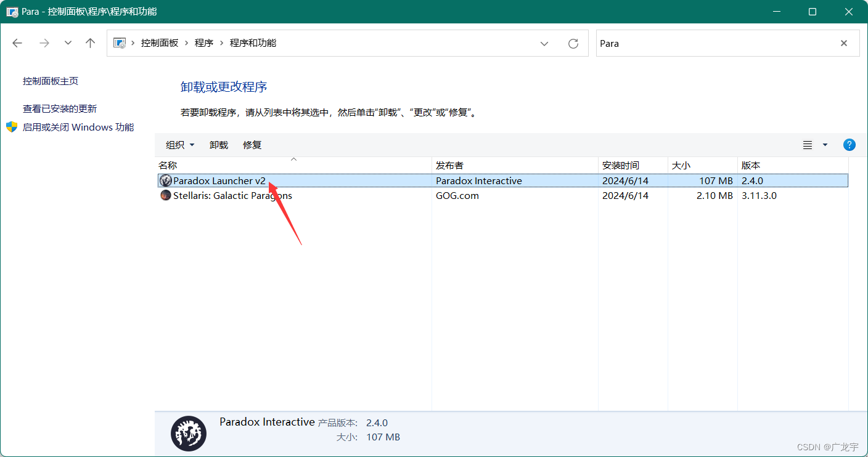Open help with the question mark icon
The width and height of the screenshot is (868, 457).
tap(849, 145)
